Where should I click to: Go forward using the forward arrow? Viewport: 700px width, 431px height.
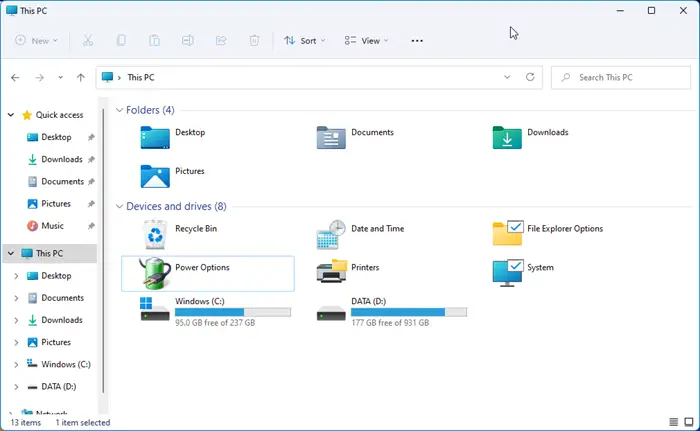point(40,78)
